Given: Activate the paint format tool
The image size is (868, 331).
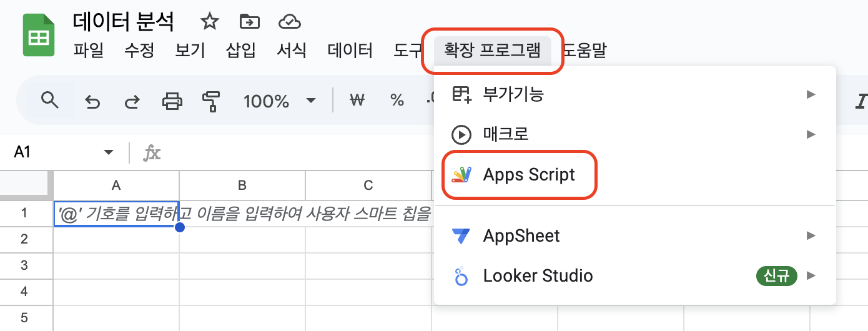Looking at the screenshot, I should click(x=211, y=101).
